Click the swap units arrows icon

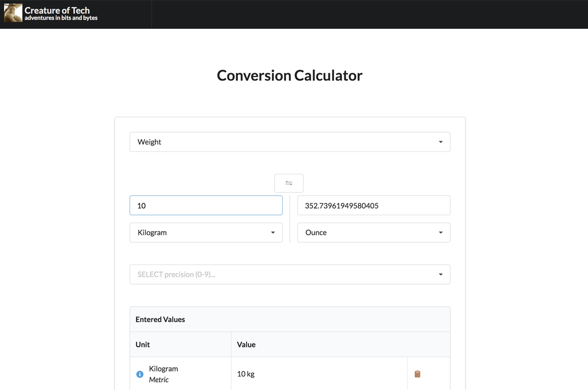(289, 183)
